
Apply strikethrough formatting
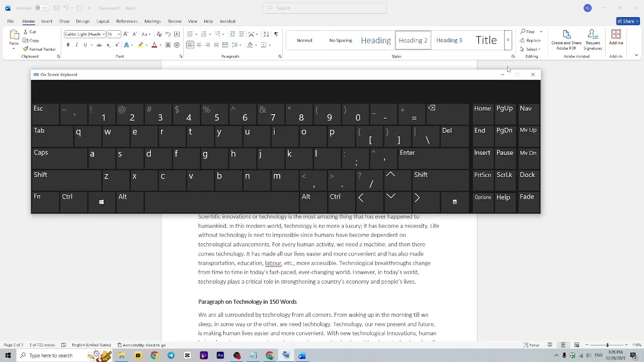pyautogui.click(x=99, y=45)
